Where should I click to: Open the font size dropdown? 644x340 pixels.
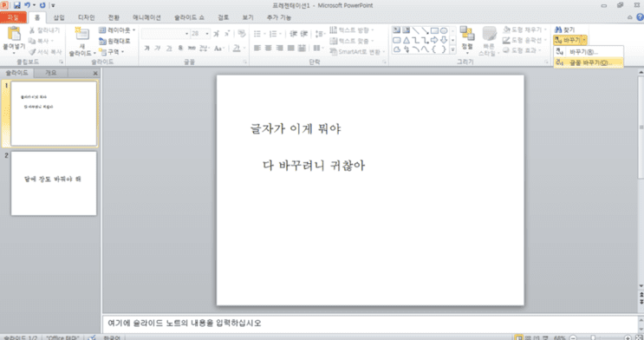point(207,34)
